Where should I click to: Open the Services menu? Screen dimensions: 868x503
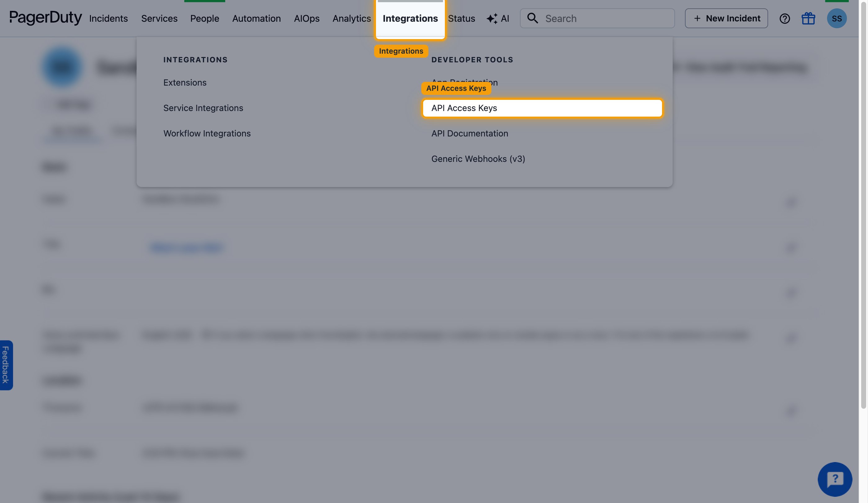(x=159, y=18)
